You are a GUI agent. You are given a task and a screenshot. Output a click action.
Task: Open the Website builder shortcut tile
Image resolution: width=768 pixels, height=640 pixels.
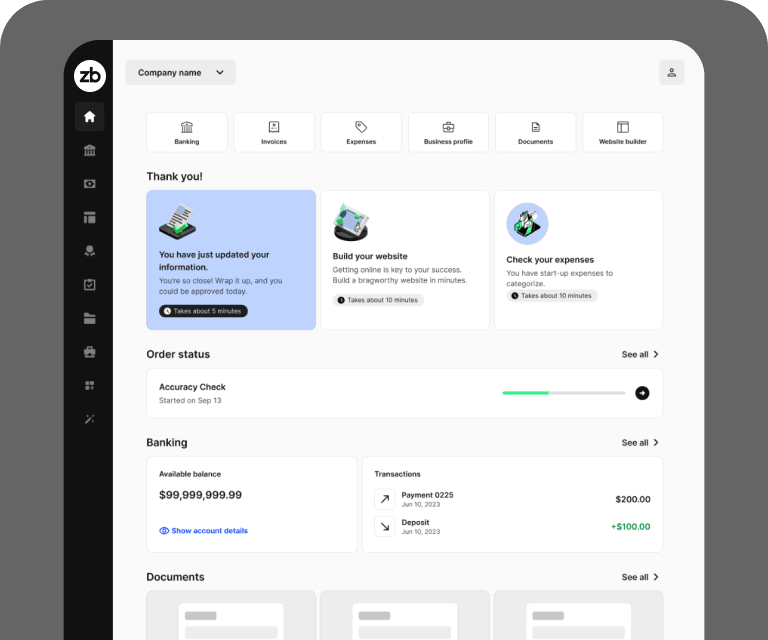click(623, 132)
